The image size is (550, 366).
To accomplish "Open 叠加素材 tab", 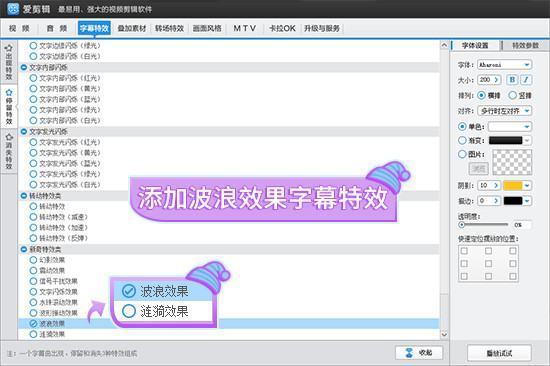I will pos(132,28).
